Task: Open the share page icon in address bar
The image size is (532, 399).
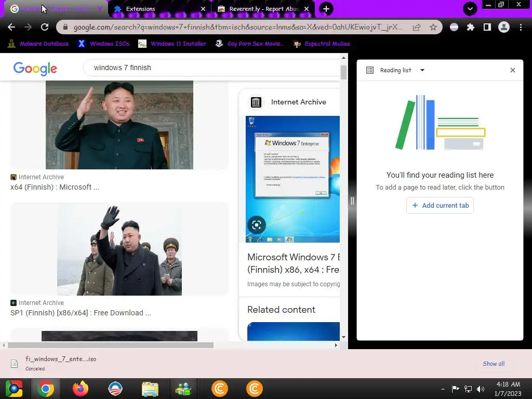Action: click(417, 27)
